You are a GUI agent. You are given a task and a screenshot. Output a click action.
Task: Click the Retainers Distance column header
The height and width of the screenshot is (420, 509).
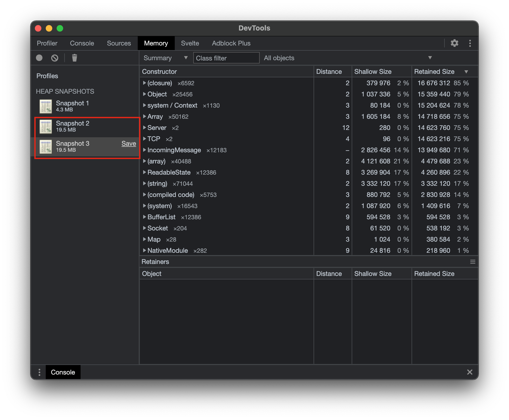coord(333,274)
